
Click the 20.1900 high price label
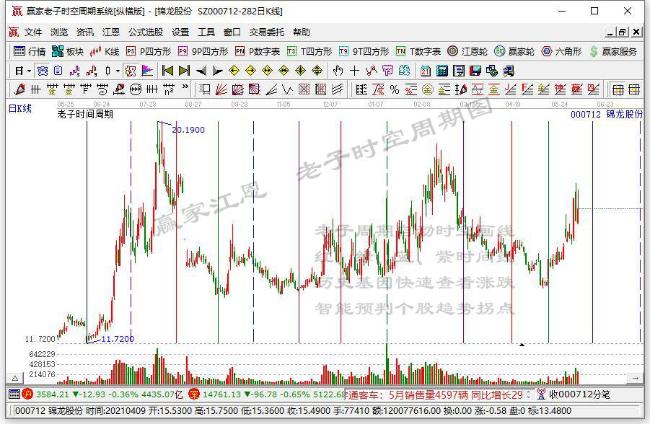(188, 130)
